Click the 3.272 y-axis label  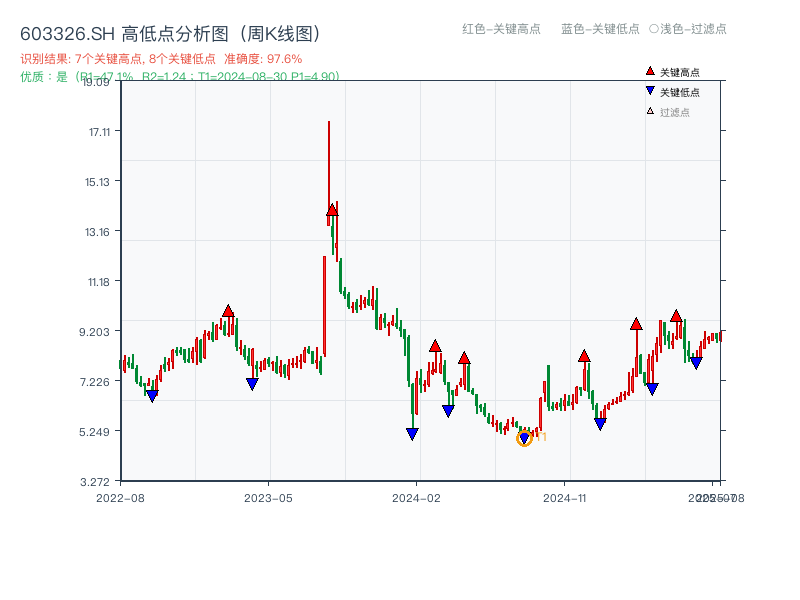[x=94, y=482]
